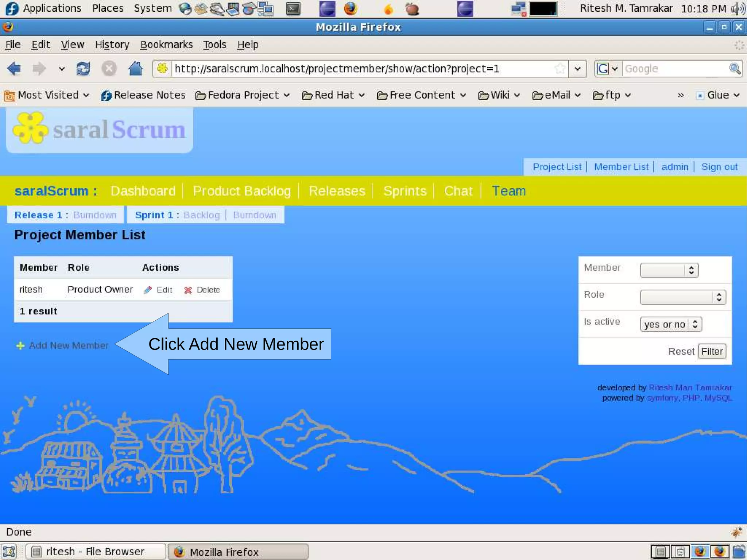The image size is (747, 560).
Task: Open the Bookmarks menu
Action: click(166, 45)
